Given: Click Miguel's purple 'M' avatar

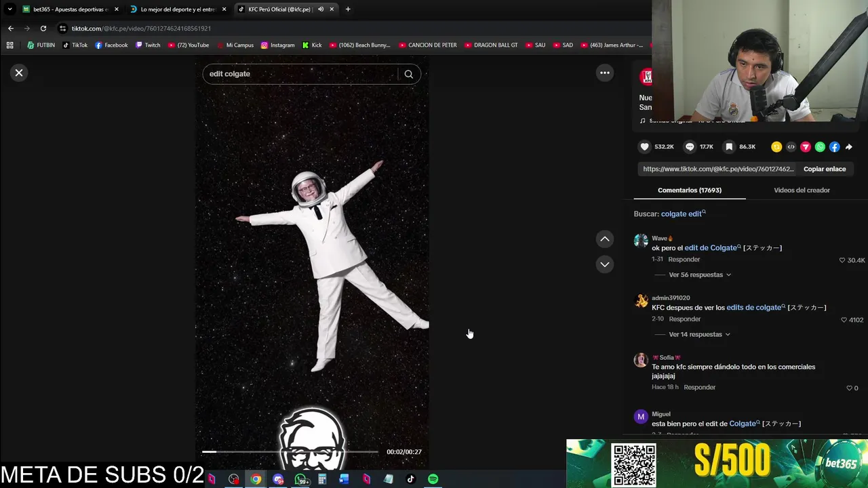Looking at the screenshot, I should 641,417.
